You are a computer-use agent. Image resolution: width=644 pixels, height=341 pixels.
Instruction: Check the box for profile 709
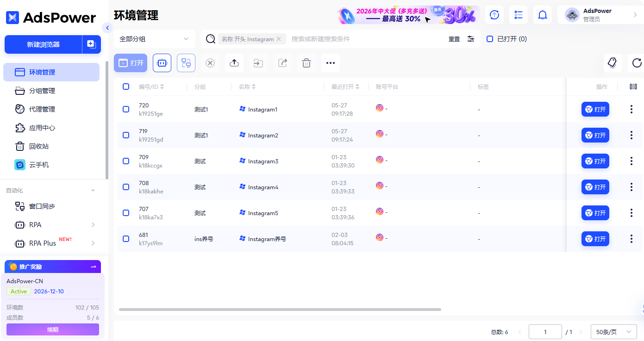126,161
